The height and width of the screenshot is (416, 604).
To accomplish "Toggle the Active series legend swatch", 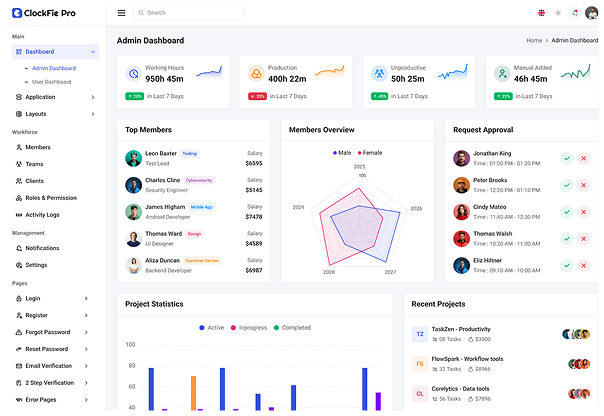I will pos(203,327).
